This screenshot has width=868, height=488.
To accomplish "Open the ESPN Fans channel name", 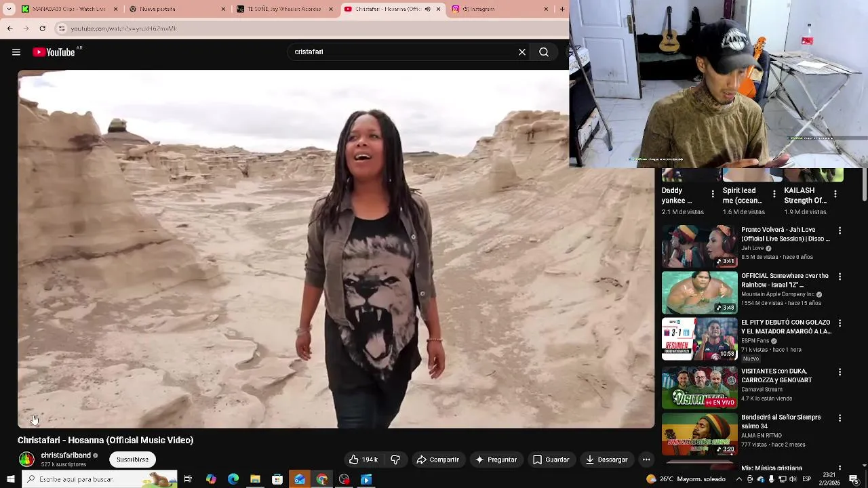I will coord(755,341).
